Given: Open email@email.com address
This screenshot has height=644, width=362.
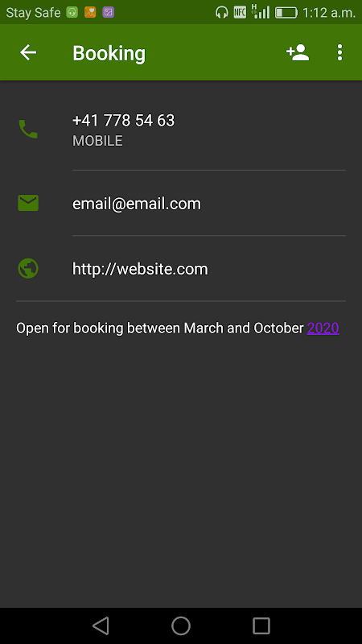Looking at the screenshot, I should pos(137,204).
